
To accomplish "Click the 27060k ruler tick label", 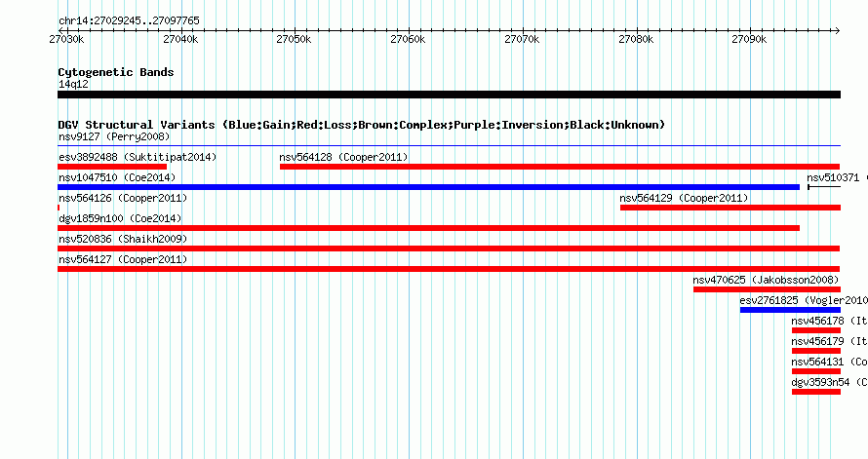I will tap(408, 39).
